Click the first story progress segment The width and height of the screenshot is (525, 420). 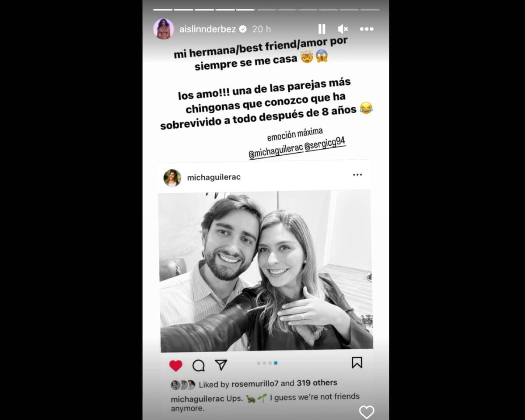coord(163,9)
